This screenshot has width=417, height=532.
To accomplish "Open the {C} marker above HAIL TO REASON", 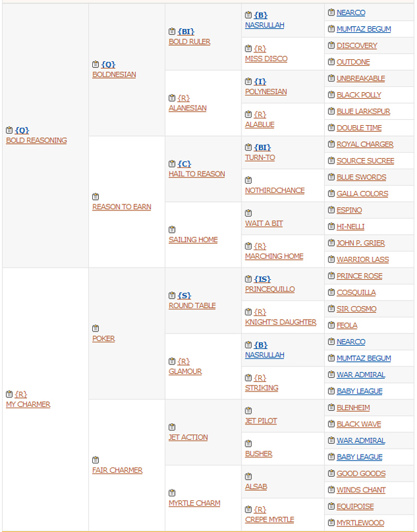I will pos(184,164).
